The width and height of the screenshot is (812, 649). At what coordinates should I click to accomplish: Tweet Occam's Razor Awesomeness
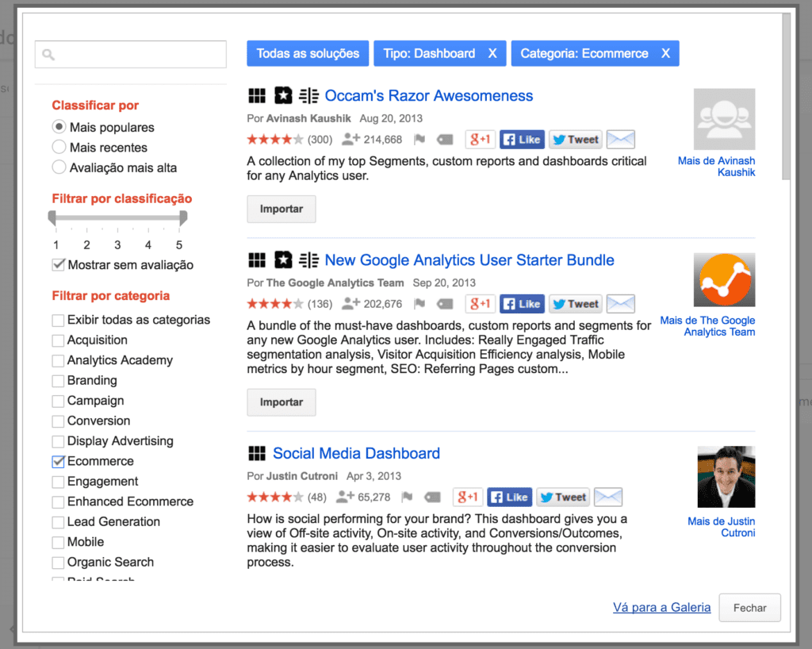click(x=576, y=140)
